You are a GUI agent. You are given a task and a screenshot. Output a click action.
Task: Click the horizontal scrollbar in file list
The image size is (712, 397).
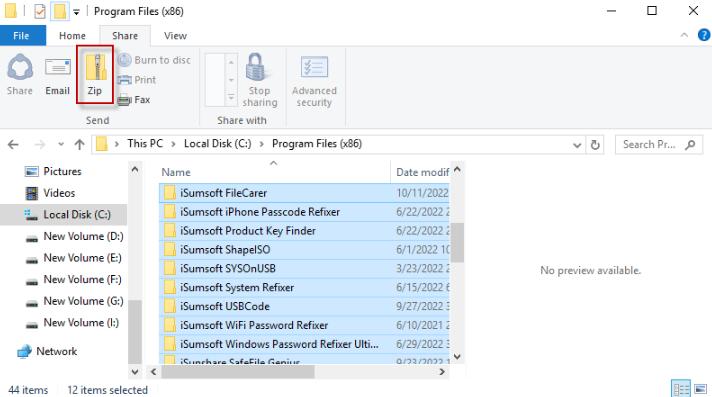click(x=238, y=372)
